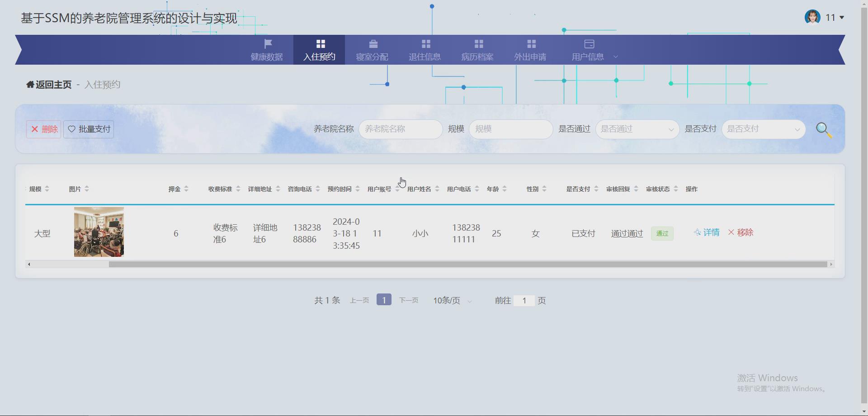Click the home icon beside 返回主页
This screenshot has width=868, height=416.
(29, 84)
